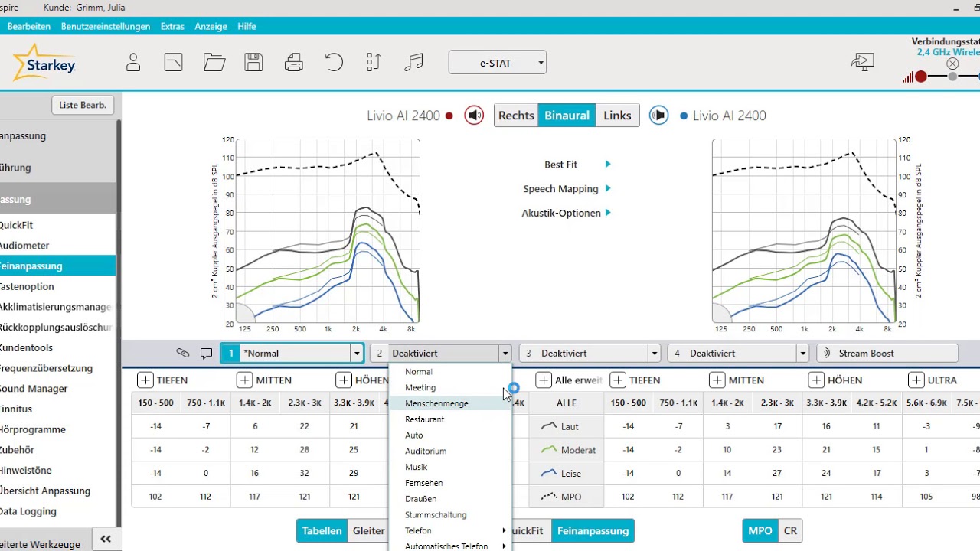Switch to Links ear view
This screenshot has height=551, width=980.
click(x=617, y=116)
